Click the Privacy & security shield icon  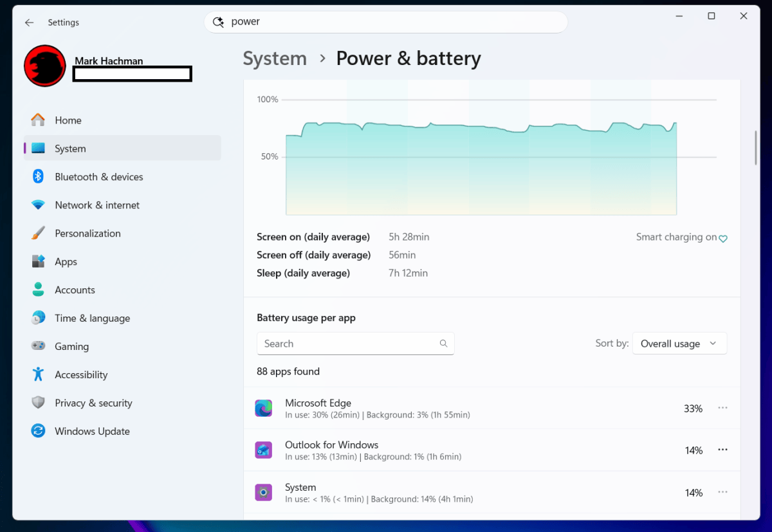39,403
